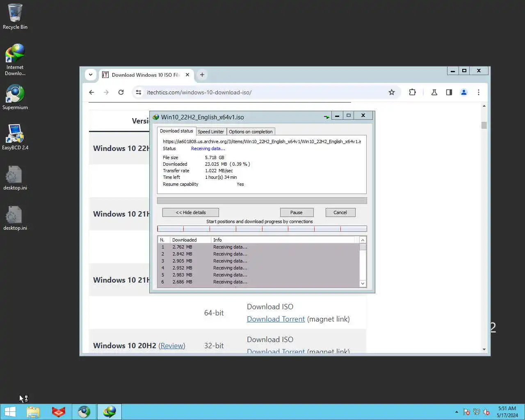Click the Downloaded column header
The width and height of the screenshot is (525, 420).
191,240
